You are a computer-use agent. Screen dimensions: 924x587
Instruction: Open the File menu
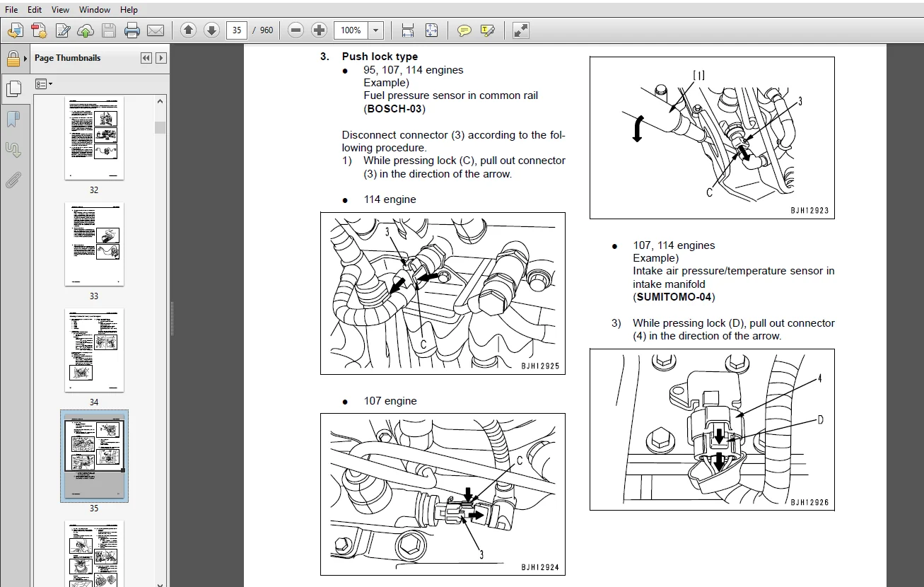point(11,10)
